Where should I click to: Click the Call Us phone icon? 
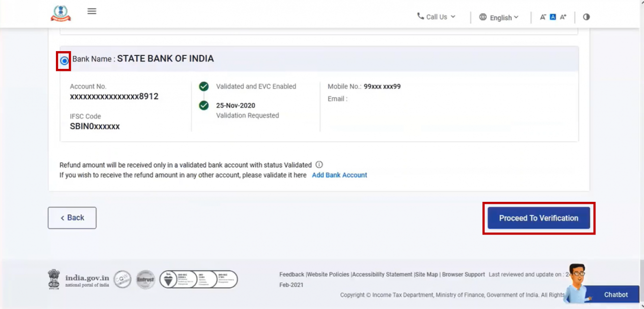(420, 16)
